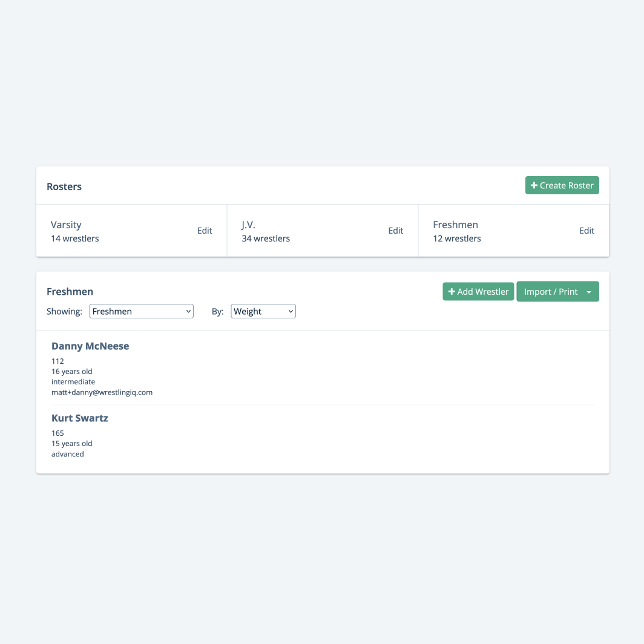Screen dimensions: 644x644
Task: Click the plus icon on Add Wrestler
Action: click(452, 291)
